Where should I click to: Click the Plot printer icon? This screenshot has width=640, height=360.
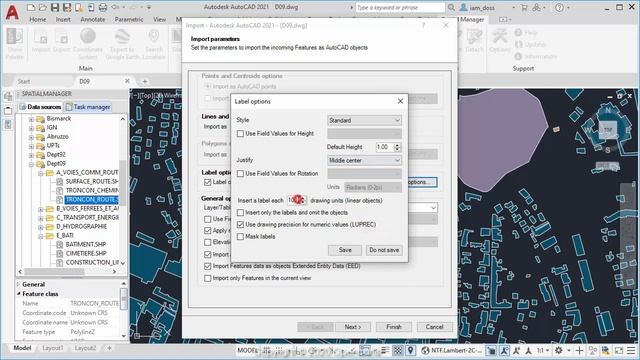(102, 7)
